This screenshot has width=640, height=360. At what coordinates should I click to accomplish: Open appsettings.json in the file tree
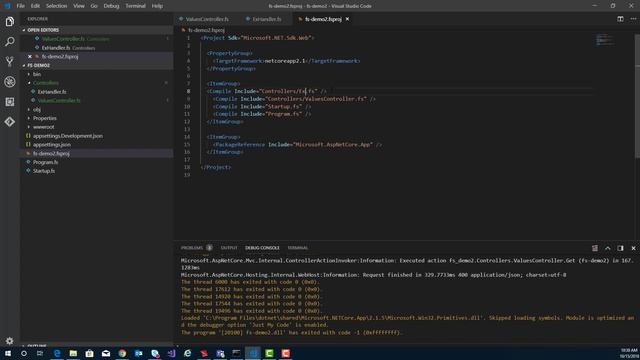point(52,144)
